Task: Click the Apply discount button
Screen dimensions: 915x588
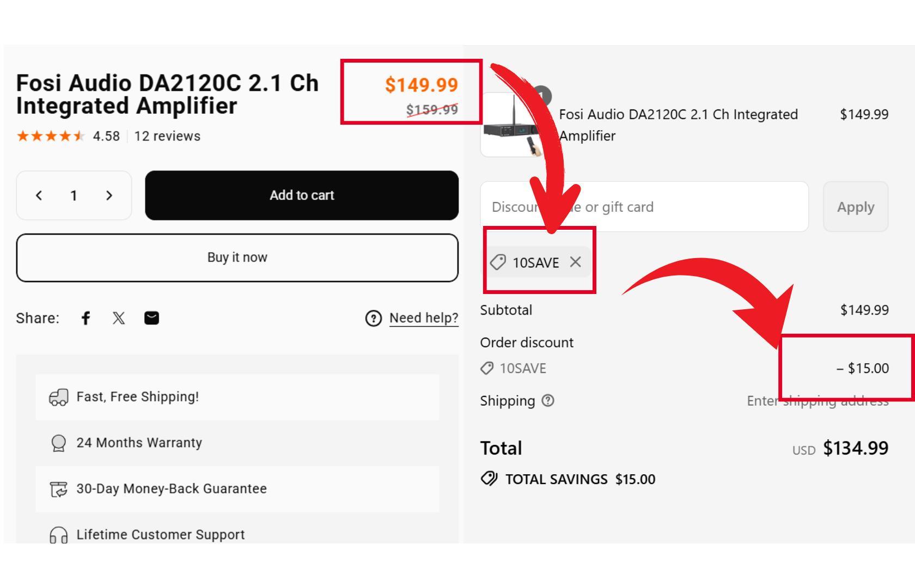Action: [x=855, y=207]
